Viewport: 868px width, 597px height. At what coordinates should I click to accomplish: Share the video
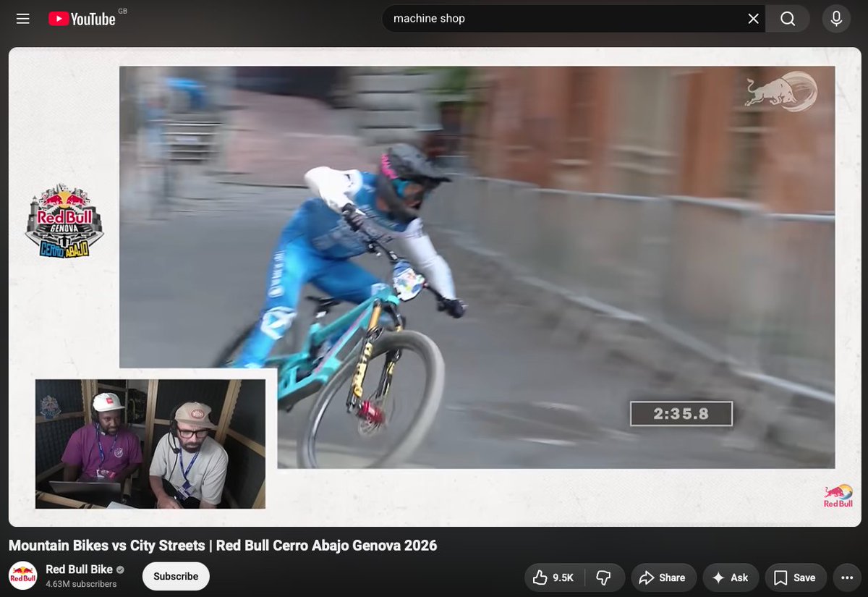coord(663,577)
